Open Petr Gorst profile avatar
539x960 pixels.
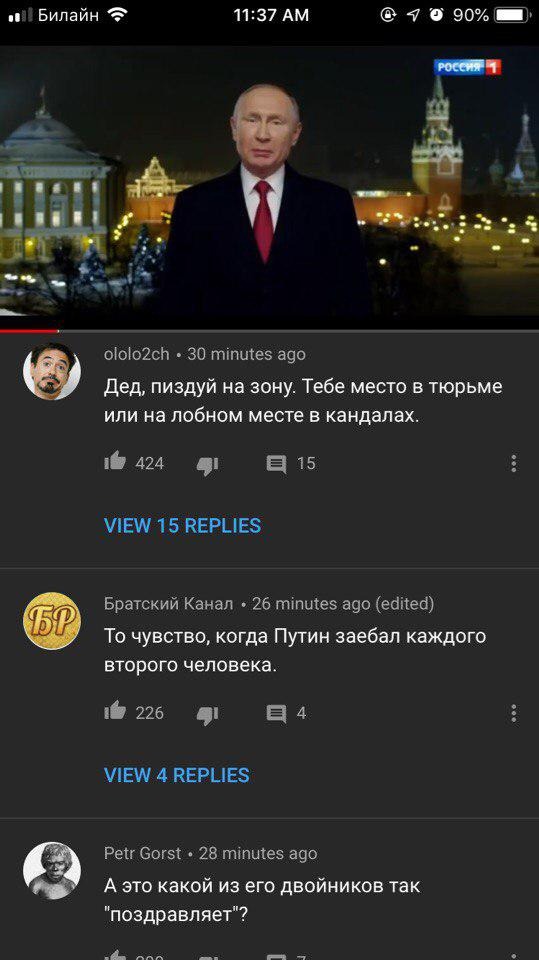(x=51, y=870)
